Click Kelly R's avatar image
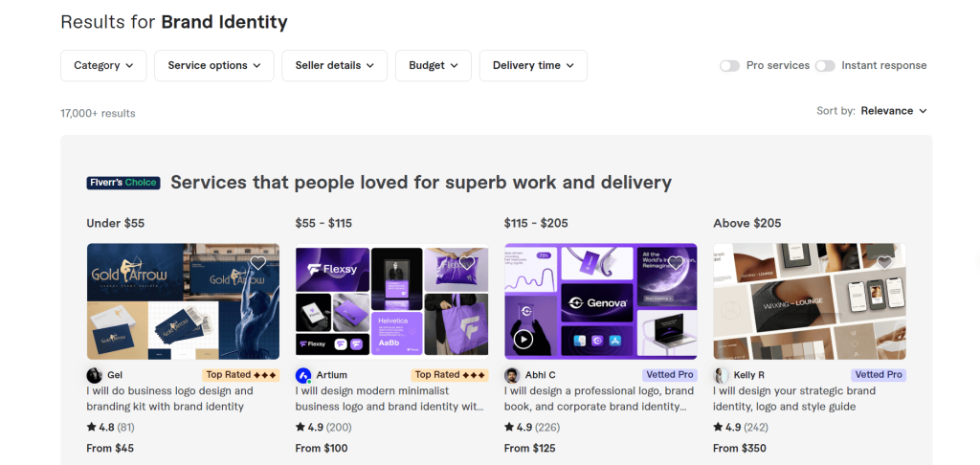The height and width of the screenshot is (465, 980). click(721, 375)
